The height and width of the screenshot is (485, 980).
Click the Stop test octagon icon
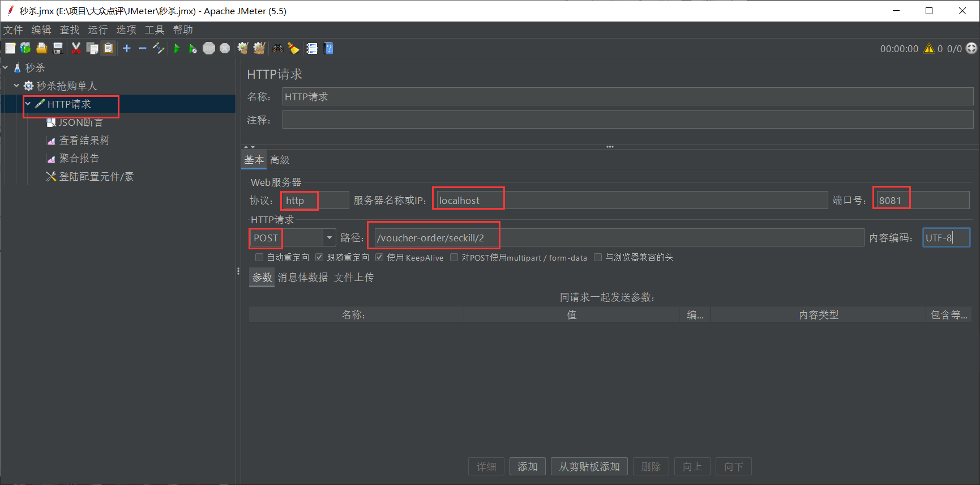click(x=209, y=49)
